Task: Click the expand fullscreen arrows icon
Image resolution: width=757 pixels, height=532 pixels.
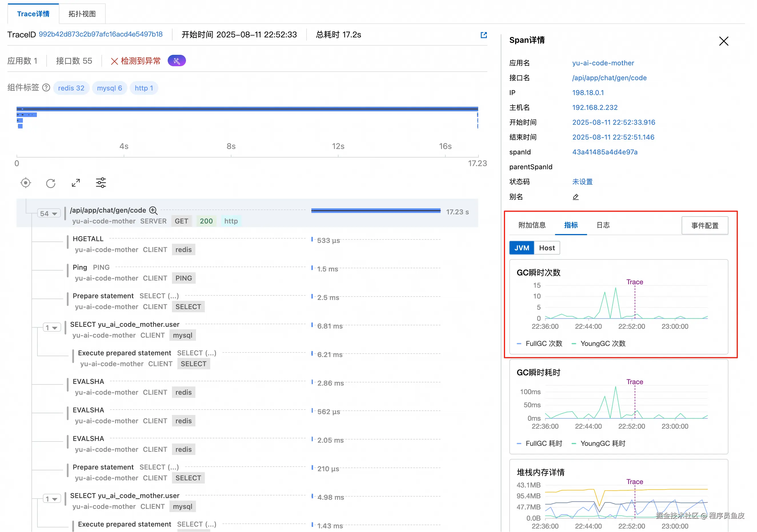Action: [x=76, y=183]
